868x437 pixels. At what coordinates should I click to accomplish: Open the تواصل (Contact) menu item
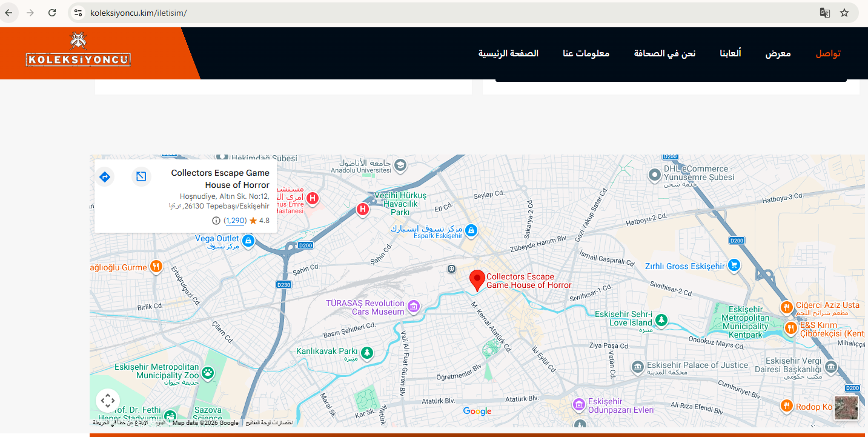828,53
